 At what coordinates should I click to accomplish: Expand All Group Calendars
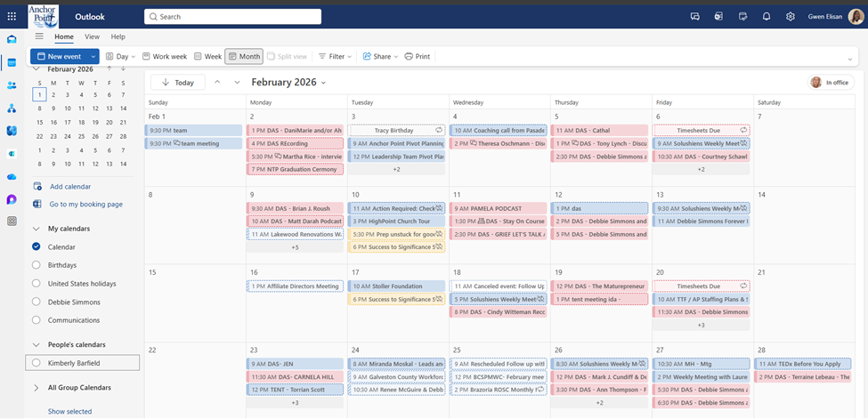pyautogui.click(x=37, y=388)
